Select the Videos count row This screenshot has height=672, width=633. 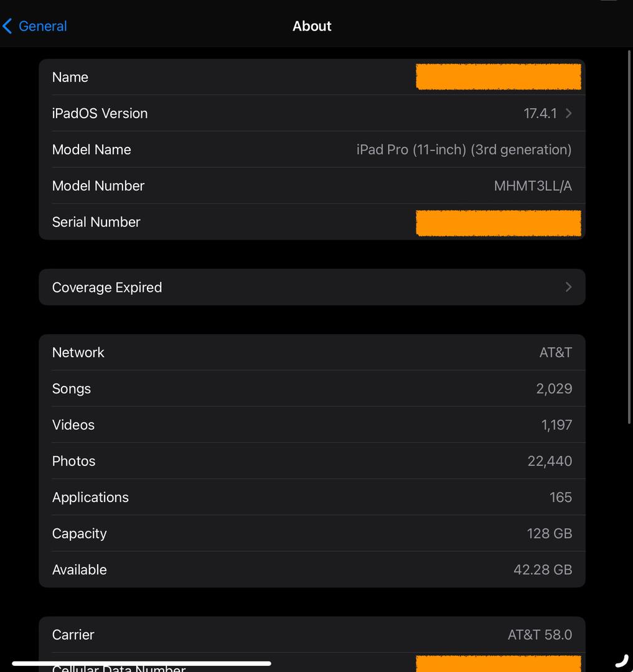coord(311,425)
